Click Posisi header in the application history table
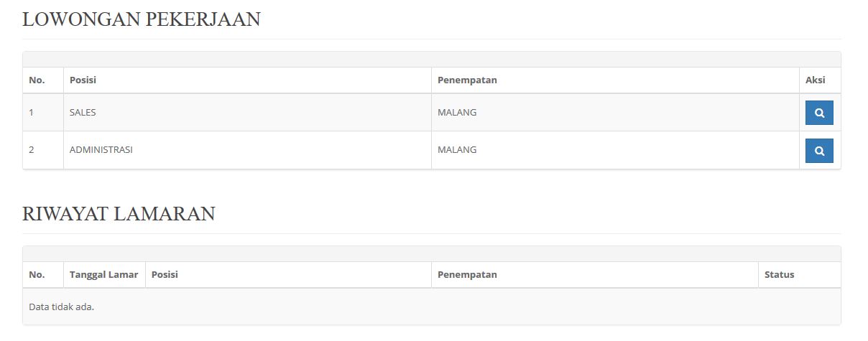This screenshot has height=341, width=868. click(x=165, y=274)
